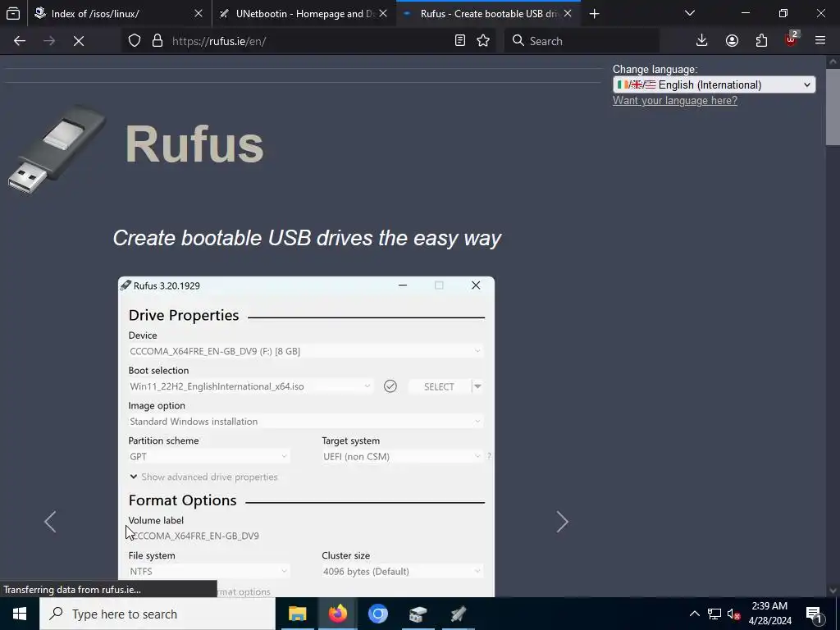Select the Rufus - Create bootable USB tab

pos(489,13)
